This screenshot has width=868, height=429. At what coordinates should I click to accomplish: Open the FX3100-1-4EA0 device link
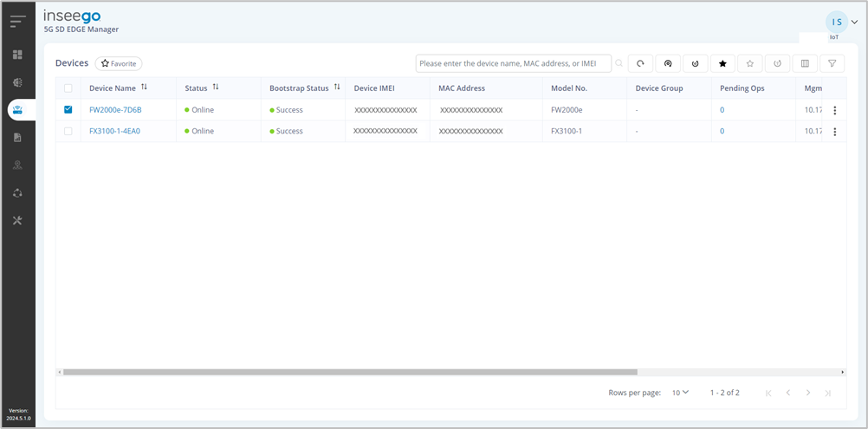114,131
